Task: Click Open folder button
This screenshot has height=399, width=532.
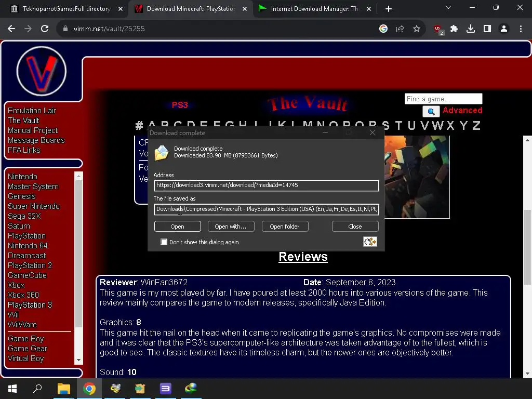Action: point(285,227)
